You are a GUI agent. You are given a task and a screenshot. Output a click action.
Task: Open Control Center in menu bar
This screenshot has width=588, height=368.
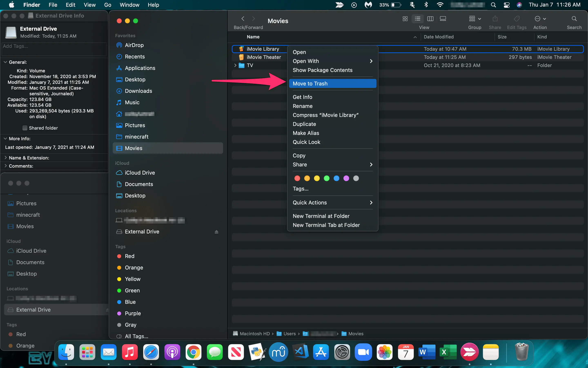[507, 5]
